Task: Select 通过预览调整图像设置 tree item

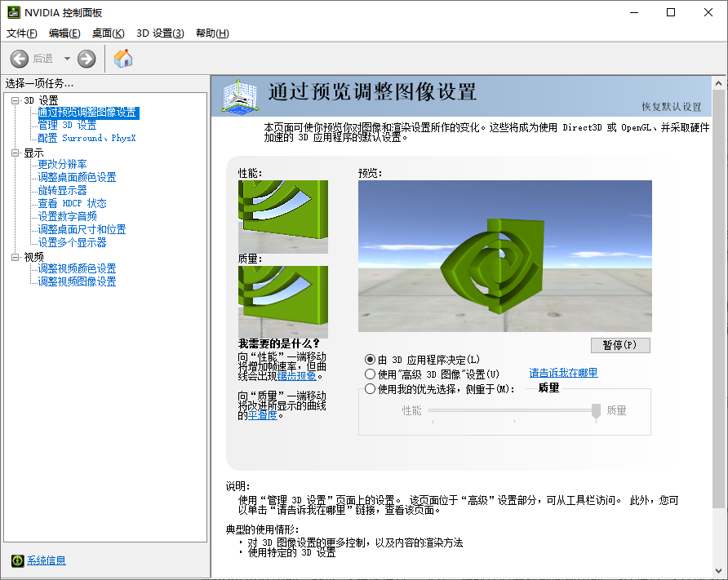Action: tap(88, 113)
